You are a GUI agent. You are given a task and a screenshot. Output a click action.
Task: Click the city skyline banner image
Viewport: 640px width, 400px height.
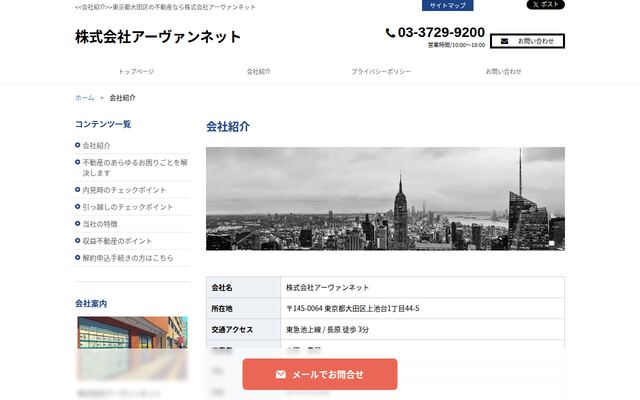click(x=385, y=199)
